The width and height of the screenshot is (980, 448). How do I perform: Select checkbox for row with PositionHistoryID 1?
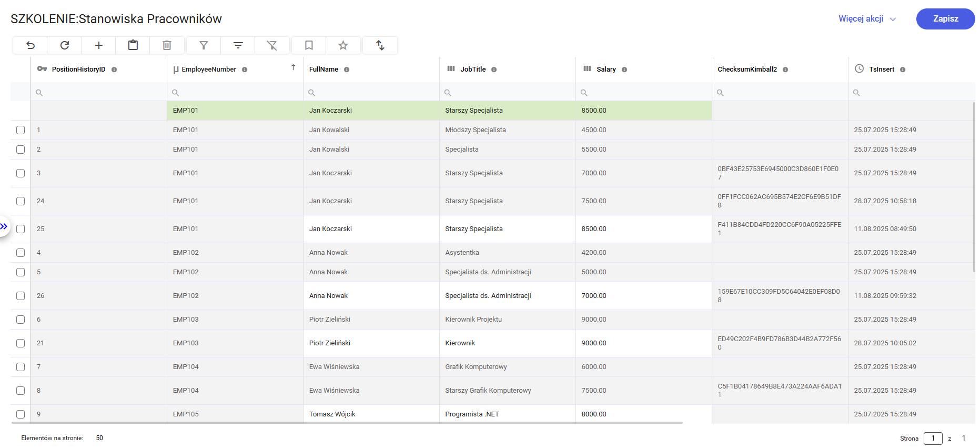click(x=21, y=130)
